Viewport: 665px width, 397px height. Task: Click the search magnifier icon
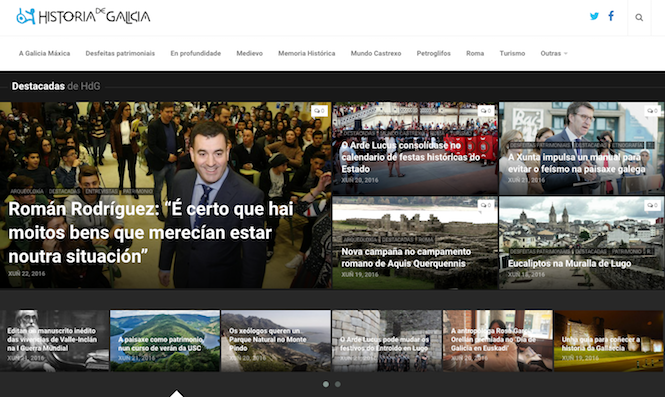point(639,17)
